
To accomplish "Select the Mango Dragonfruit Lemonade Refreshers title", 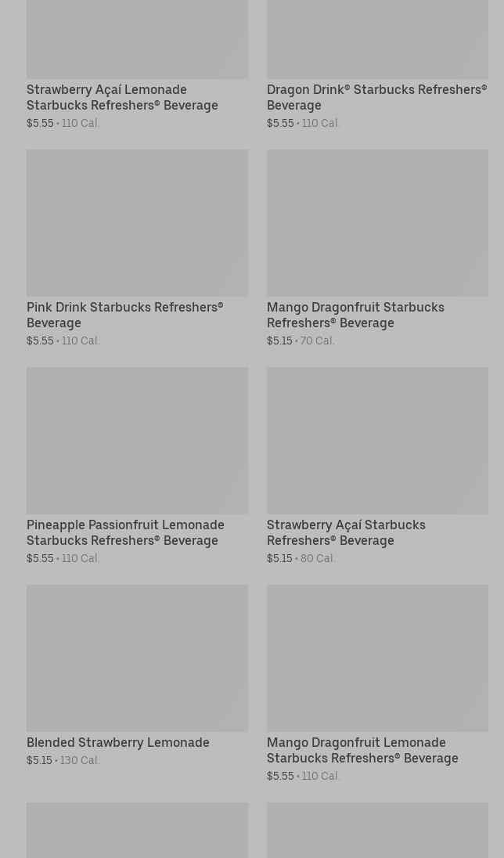I will (x=362, y=750).
